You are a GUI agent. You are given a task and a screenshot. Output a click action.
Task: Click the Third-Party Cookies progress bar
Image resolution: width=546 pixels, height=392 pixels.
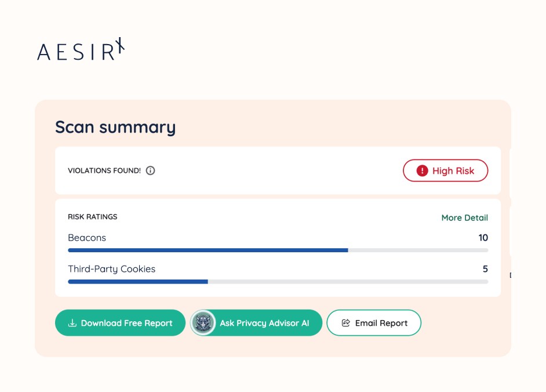pos(278,281)
